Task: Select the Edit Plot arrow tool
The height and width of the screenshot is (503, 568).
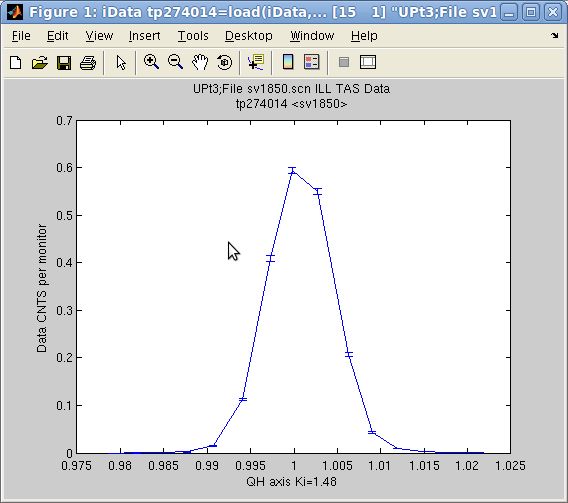Action: tap(121, 63)
